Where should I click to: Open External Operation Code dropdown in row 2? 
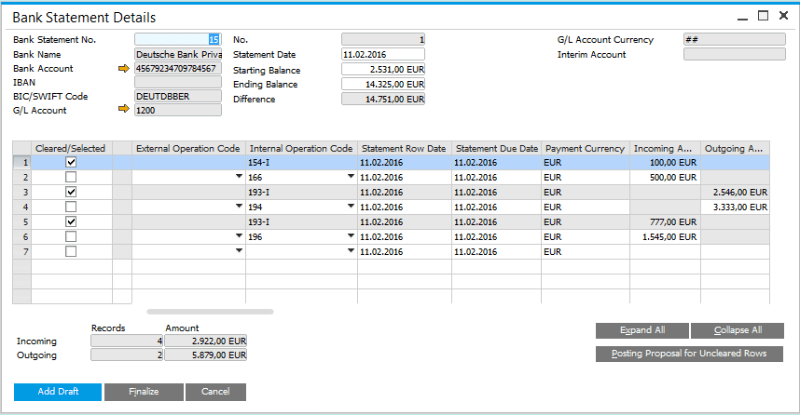click(238, 177)
